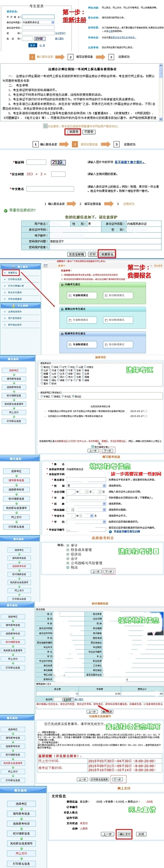Open 历年成绩查询 sidebar item
164x868 pixels.
click(x=15, y=299)
